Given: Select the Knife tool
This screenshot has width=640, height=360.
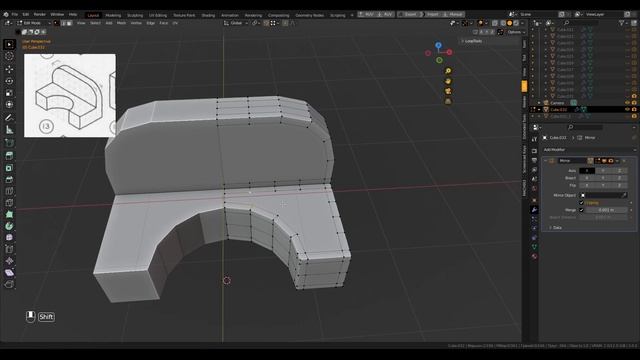Looking at the screenshot, I should pyautogui.click(x=9, y=202).
